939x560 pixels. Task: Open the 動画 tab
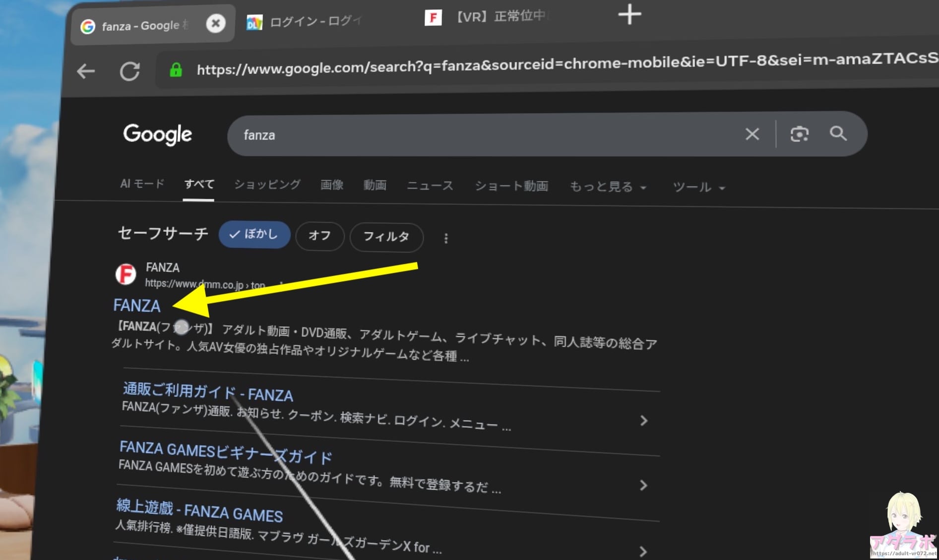tap(375, 185)
